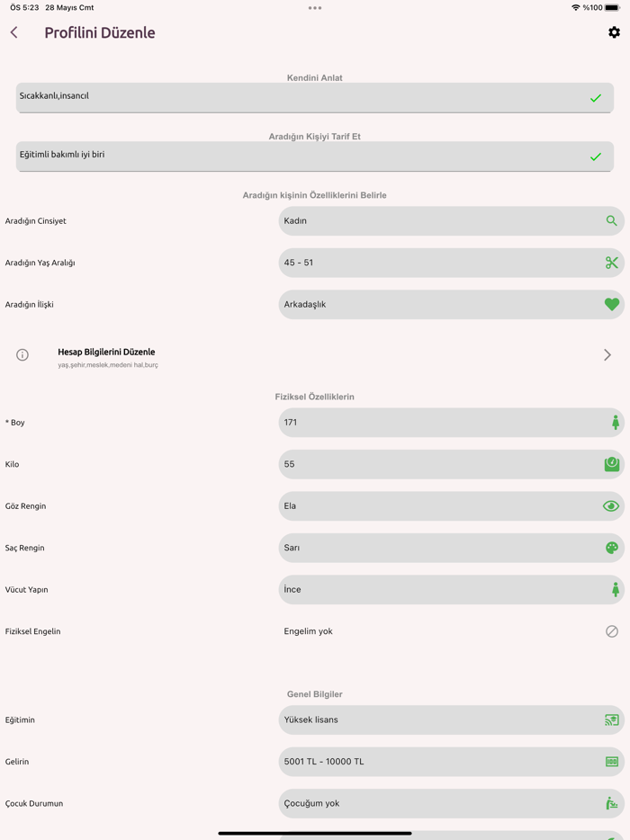Confirm Kendini Anlat text with checkmark
Image resolution: width=630 pixels, height=840 pixels.
coord(595,98)
